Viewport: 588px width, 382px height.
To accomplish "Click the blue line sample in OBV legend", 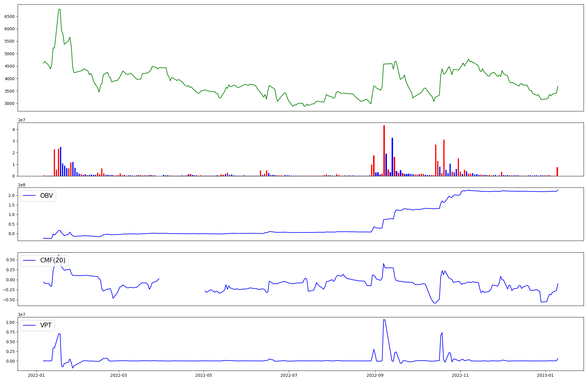I will click(29, 196).
